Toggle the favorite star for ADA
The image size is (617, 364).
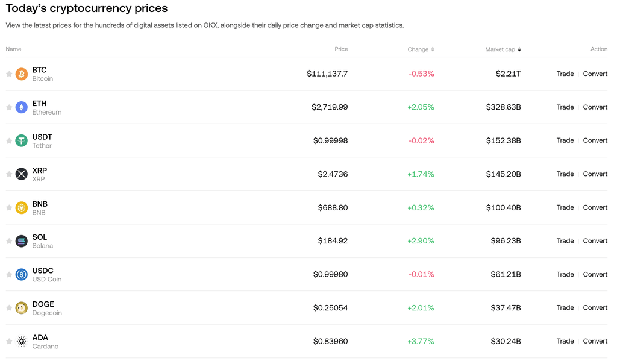tap(9, 342)
